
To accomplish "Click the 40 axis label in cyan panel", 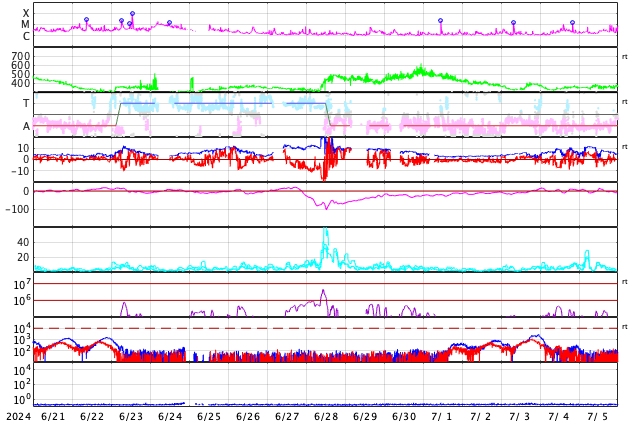I will pyautogui.click(x=23, y=243).
